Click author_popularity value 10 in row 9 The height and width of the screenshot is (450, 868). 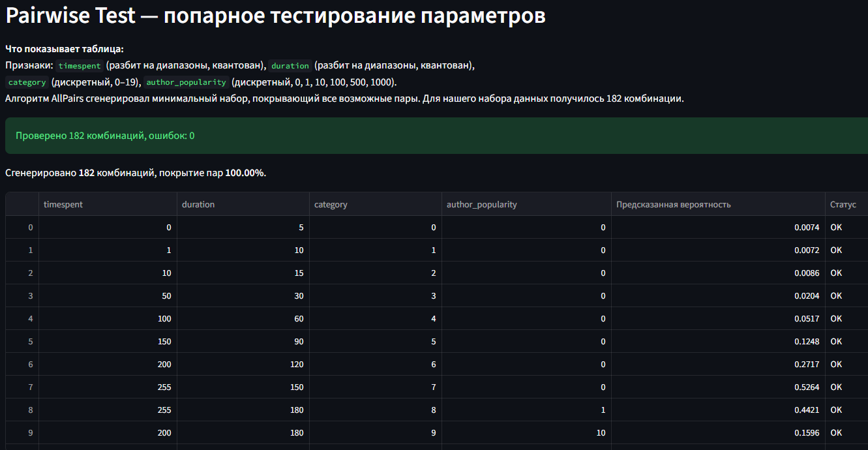click(526, 432)
